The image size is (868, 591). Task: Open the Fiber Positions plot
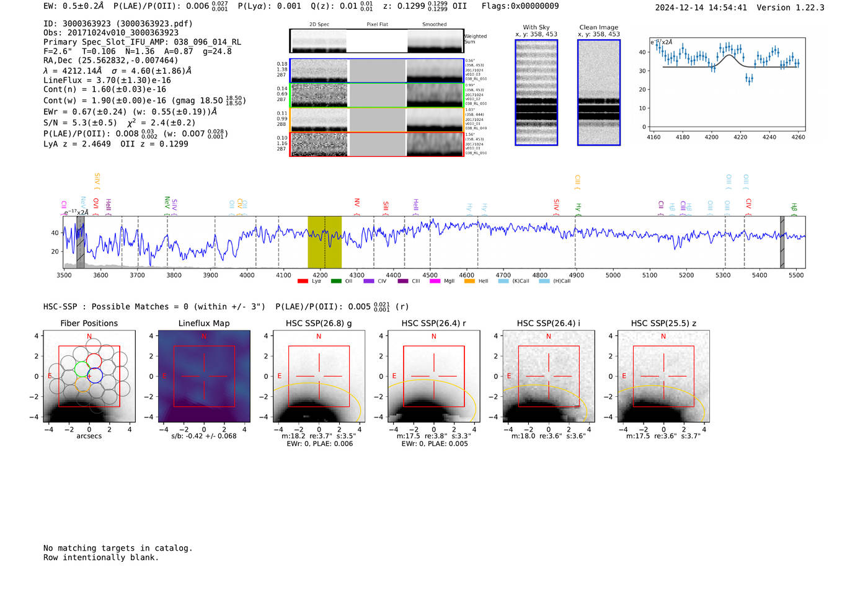pyautogui.click(x=89, y=376)
